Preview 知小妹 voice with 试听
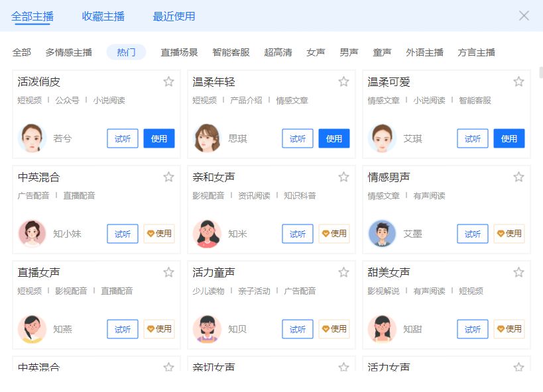The height and width of the screenshot is (392, 543). (x=123, y=234)
